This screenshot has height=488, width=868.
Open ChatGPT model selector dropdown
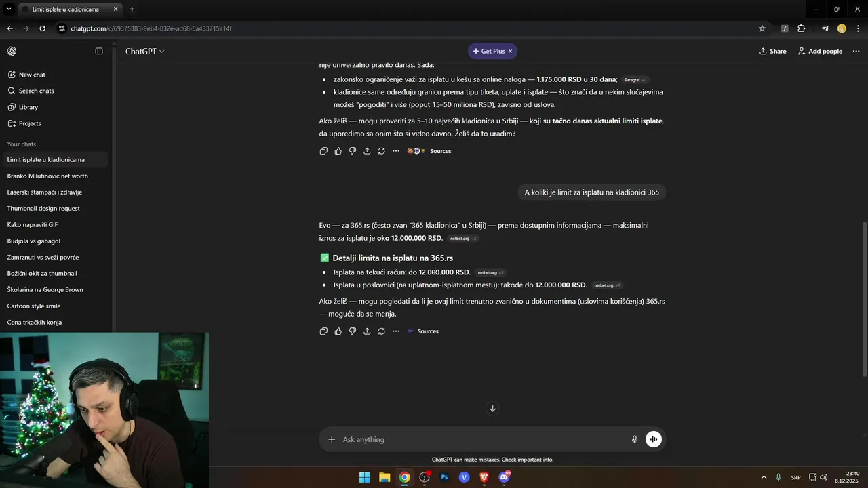[144, 51]
